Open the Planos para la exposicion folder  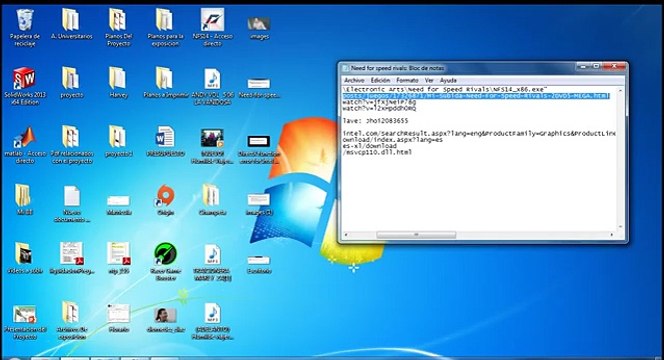[165, 28]
